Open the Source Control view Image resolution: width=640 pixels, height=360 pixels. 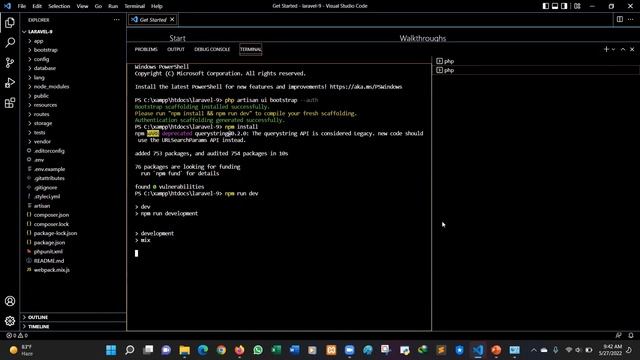point(10,62)
